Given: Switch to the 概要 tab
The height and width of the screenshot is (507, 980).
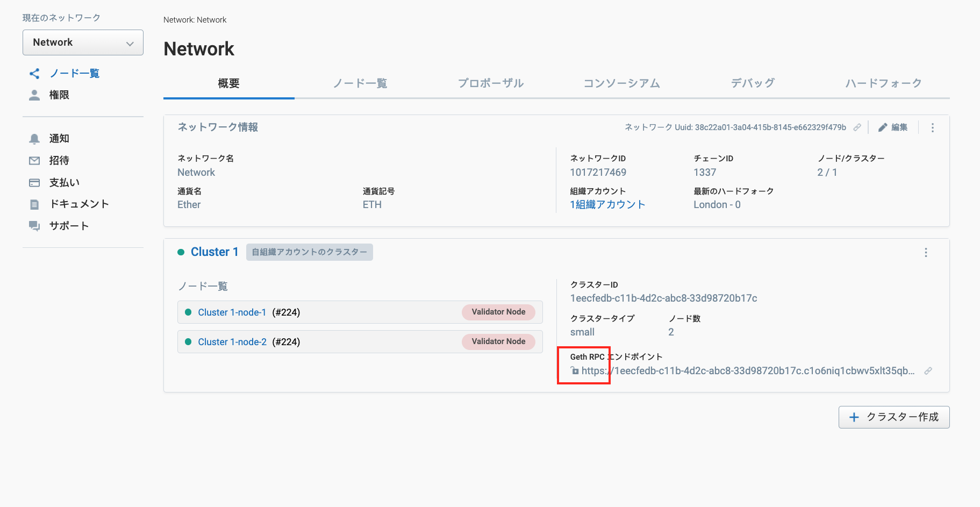Looking at the screenshot, I should click(x=229, y=83).
